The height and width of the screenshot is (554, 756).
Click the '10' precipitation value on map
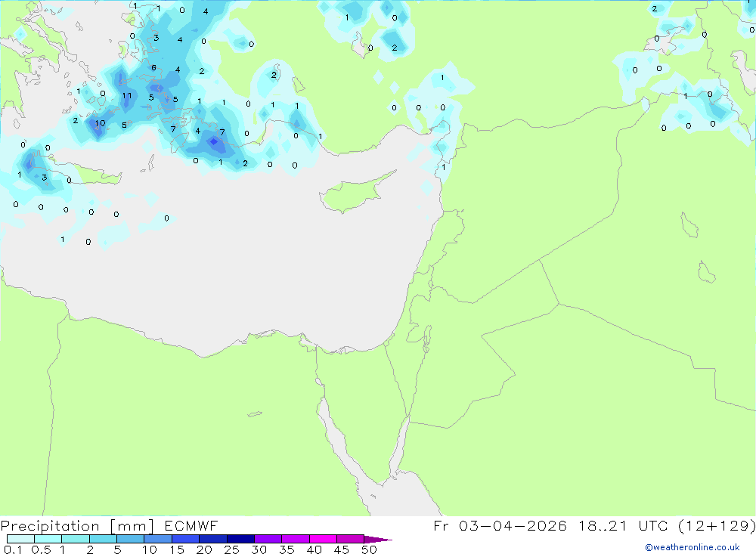[100, 123]
